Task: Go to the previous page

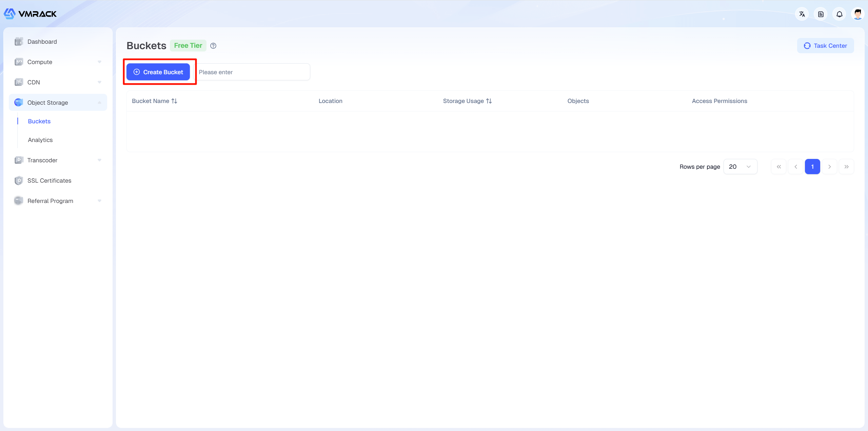Action: pos(796,167)
